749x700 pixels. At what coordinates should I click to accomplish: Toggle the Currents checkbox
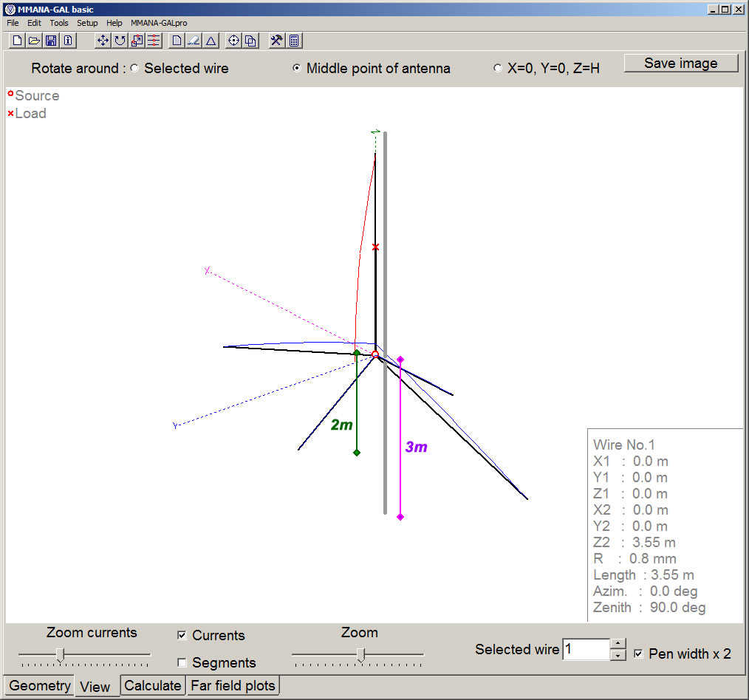tap(182, 635)
